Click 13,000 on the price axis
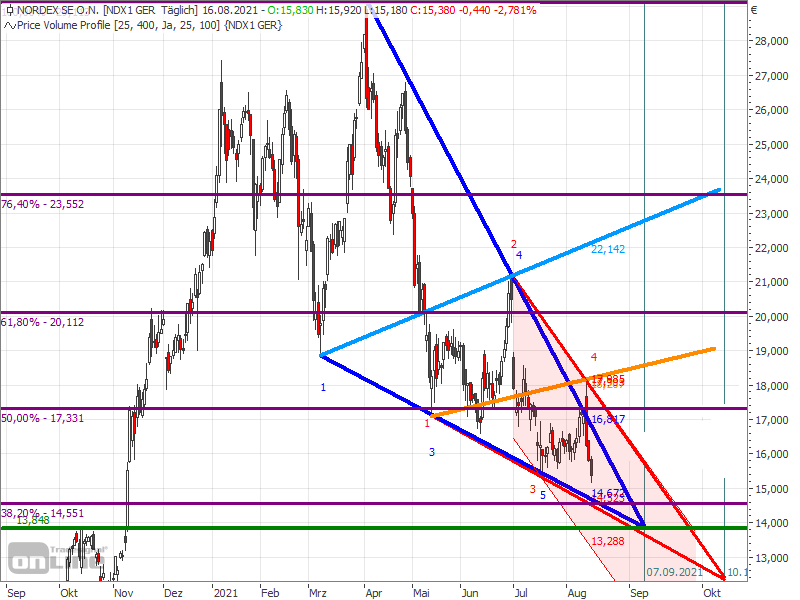This screenshot has width=800, height=600. [772, 558]
